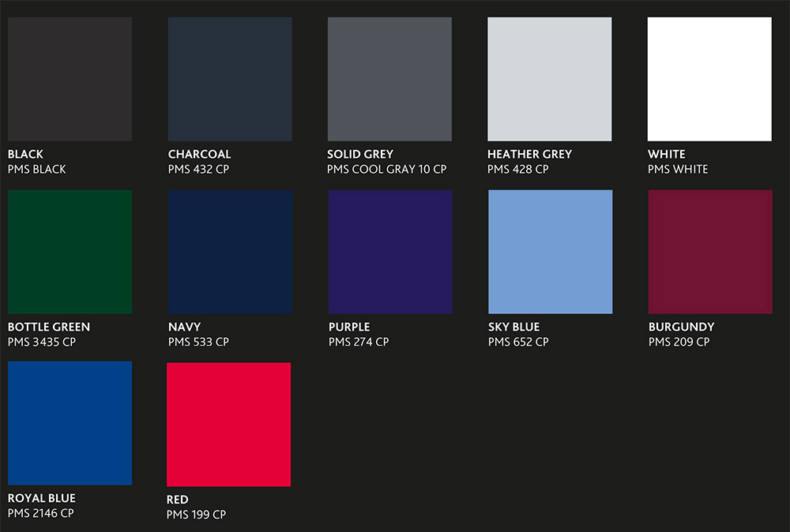Click the 'PMS 432 CP' text
The height and width of the screenshot is (532, 790).
198,169
